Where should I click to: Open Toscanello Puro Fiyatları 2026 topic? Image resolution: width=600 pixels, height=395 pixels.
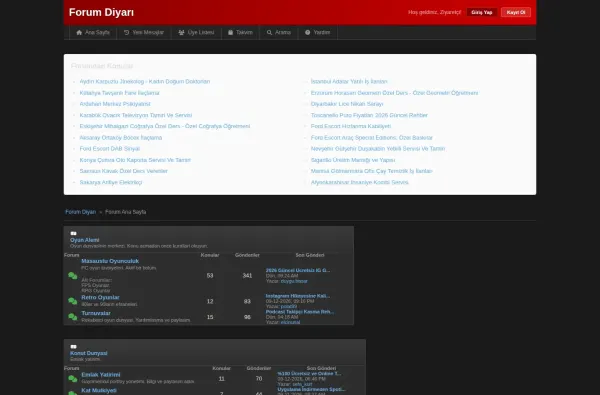point(369,115)
